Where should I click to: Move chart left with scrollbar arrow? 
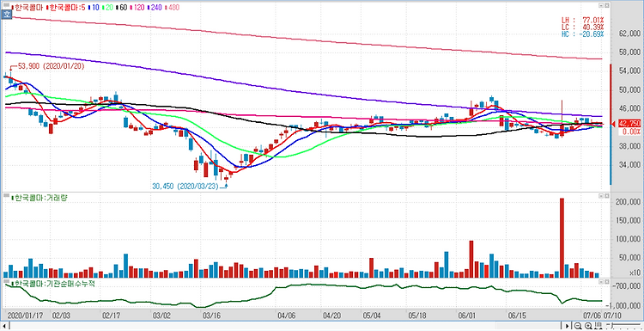tap(3, 327)
